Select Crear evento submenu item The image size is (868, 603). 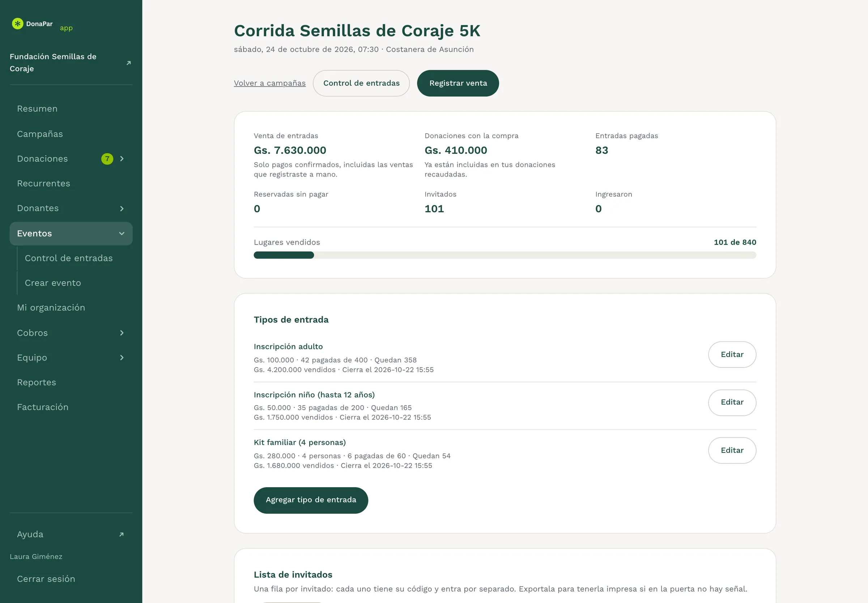75,283
